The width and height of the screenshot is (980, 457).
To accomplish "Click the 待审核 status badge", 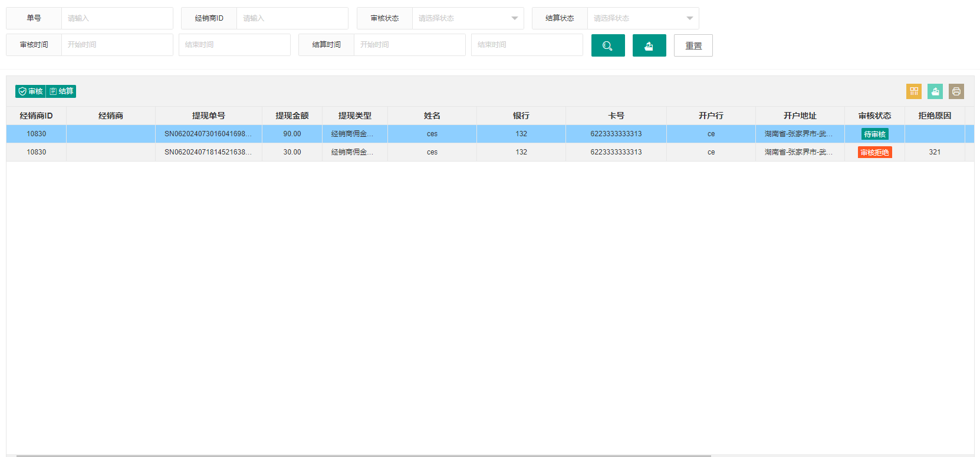I will coord(875,134).
